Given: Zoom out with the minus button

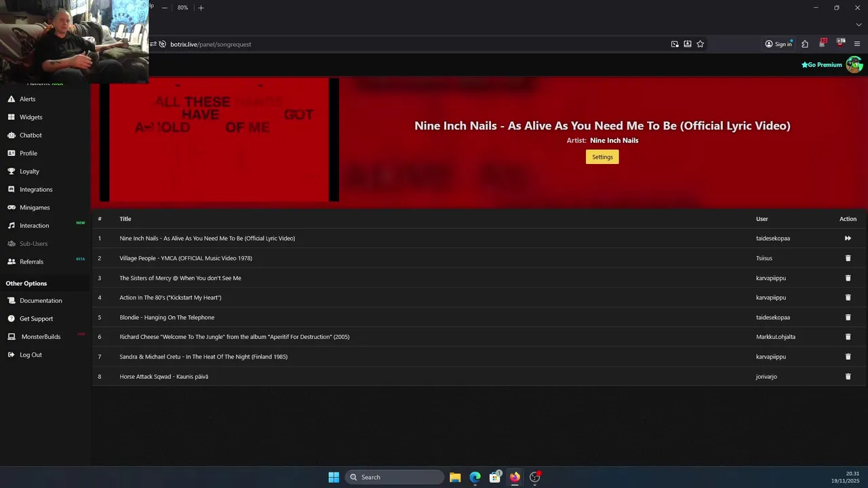Looking at the screenshot, I should coord(164,7).
